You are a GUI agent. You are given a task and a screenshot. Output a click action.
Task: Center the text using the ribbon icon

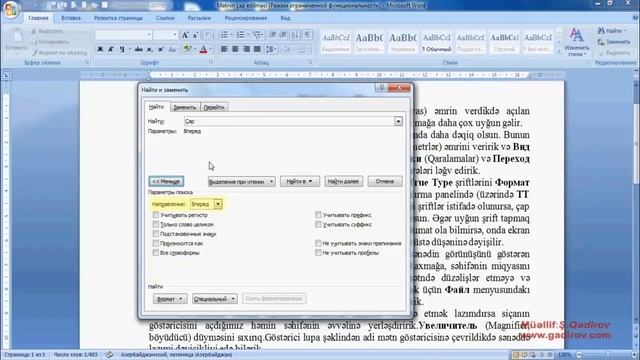[x=235, y=49]
